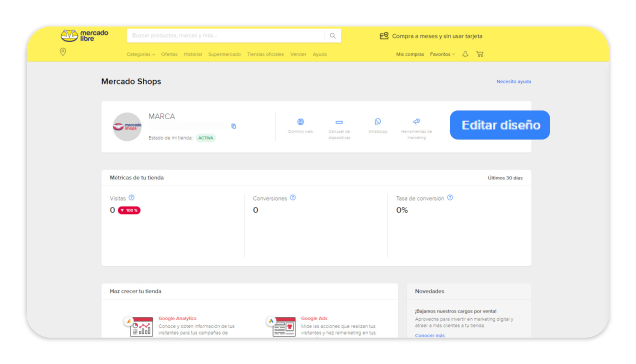Open the Ofertas menu item
The height and width of the screenshot is (364, 636).
(x=169, y=54)
